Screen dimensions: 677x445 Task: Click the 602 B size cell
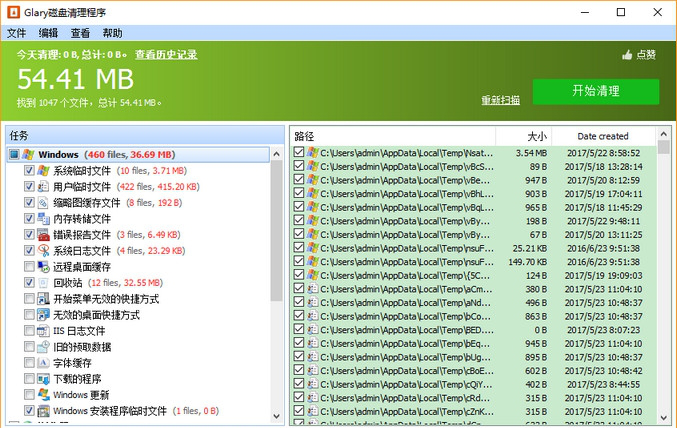tap(536, 370)
